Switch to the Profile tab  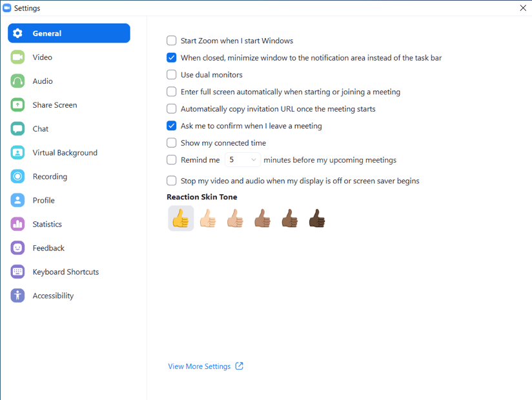pos(43,201)
